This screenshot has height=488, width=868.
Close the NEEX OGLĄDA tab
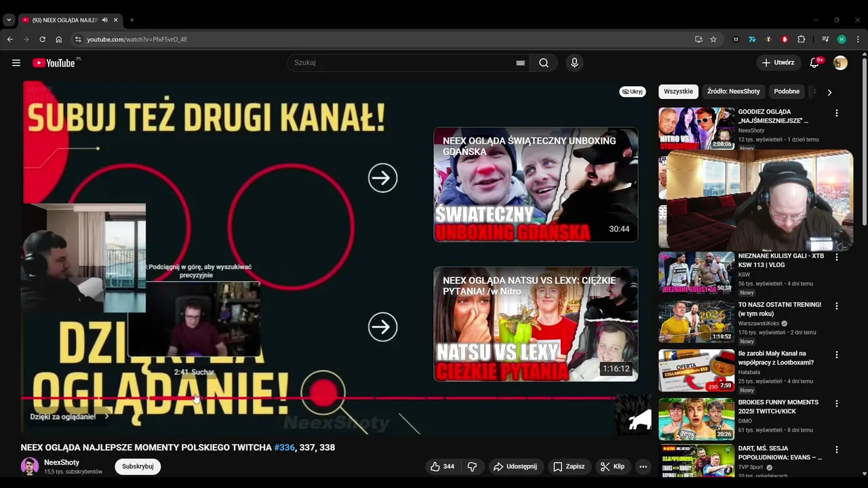[x=115, y=20]
